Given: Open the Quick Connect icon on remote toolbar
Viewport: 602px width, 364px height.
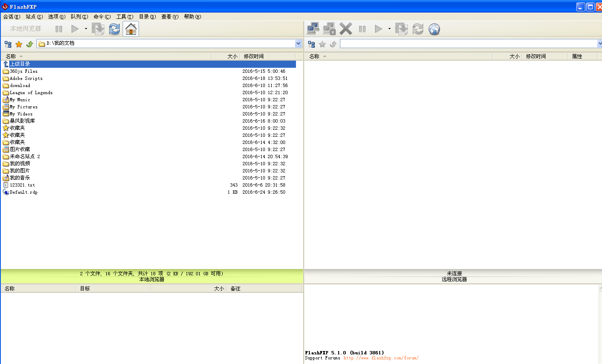Looking at the screenshot, I should point(313,28).
